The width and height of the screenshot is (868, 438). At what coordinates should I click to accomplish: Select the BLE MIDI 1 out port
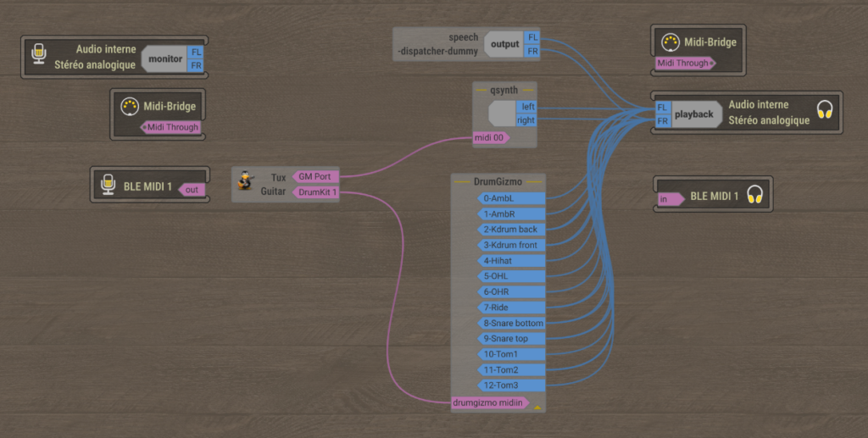click(192, 190)
